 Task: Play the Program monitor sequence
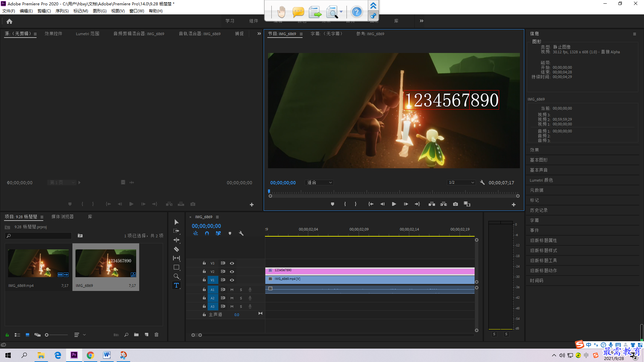point(394,204)
